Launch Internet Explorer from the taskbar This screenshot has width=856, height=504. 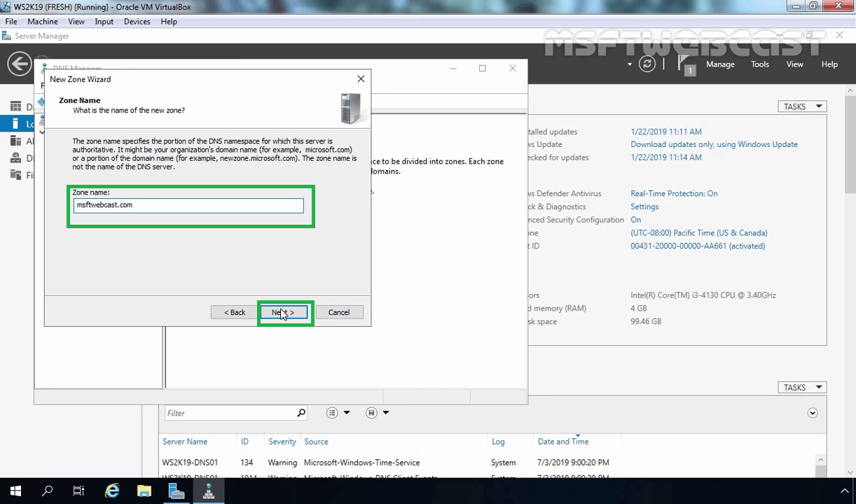[112, 491]
